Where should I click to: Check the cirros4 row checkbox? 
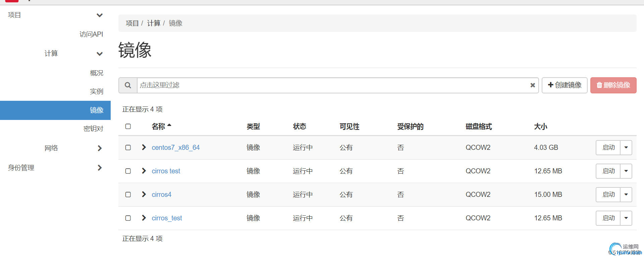(128, 195)
